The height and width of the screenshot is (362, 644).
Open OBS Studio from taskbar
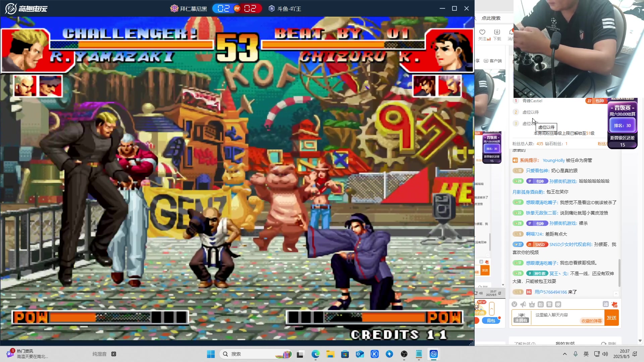click(404, 354)
